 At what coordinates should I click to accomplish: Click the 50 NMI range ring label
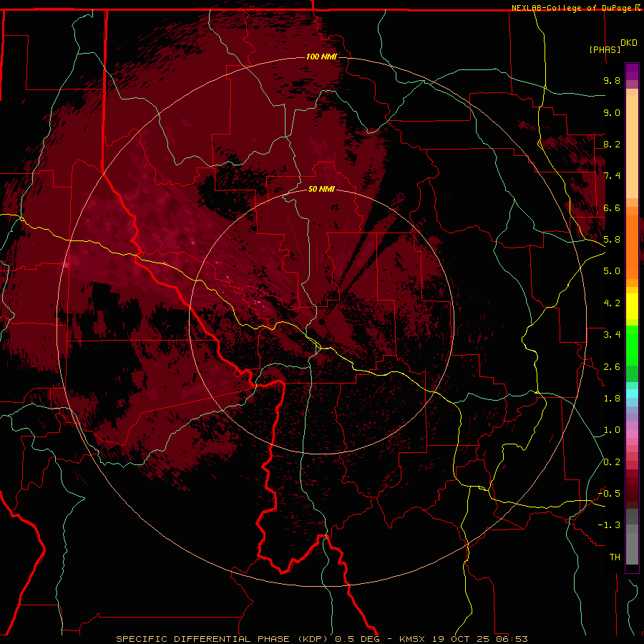click(x=321, y=189)
